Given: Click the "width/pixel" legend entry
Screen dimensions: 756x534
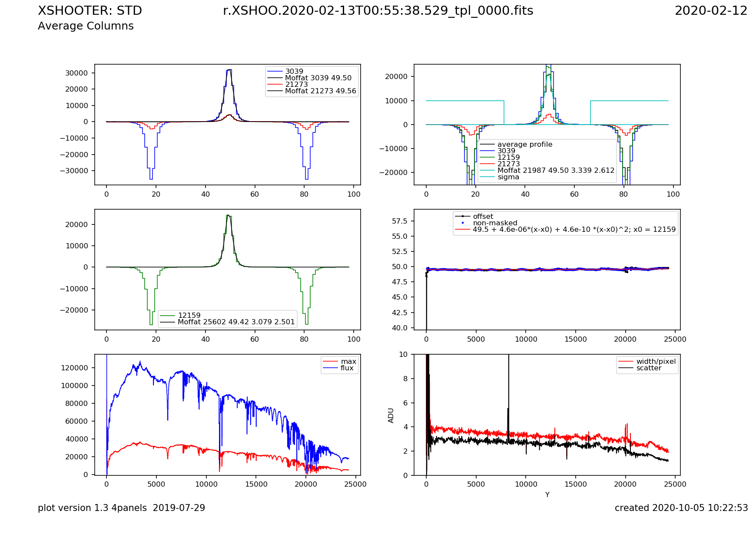Looking at the screenshot, I should 656,362.
